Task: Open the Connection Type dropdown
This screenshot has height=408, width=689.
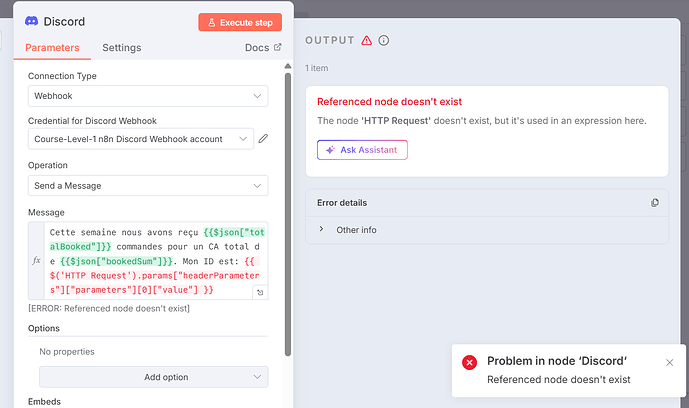Action: coord(147,96)
